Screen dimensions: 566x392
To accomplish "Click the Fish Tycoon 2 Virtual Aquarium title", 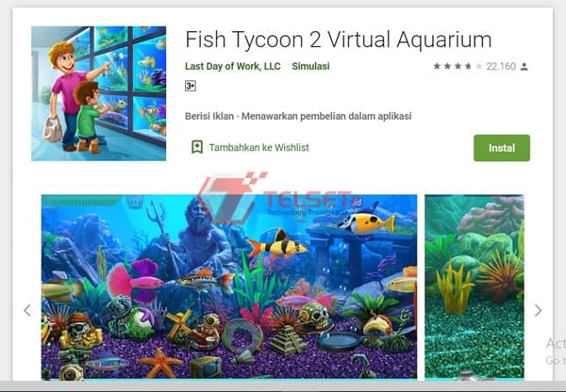I will point(339,39).
